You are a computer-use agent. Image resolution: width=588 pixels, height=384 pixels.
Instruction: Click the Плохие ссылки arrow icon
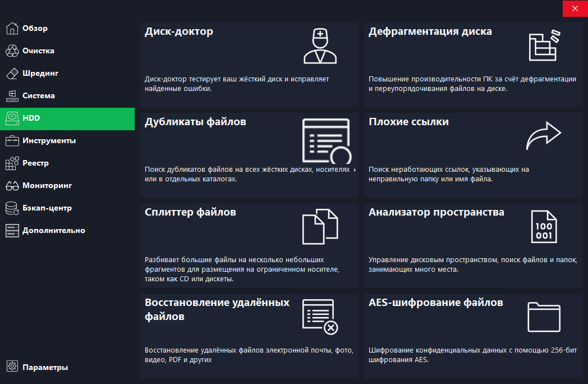point(543,135)
